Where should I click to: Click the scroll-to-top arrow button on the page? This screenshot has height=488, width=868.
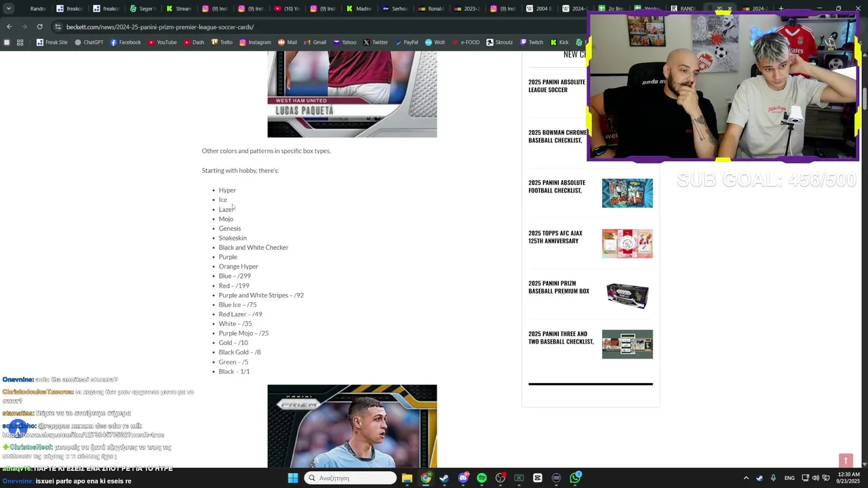846,461
